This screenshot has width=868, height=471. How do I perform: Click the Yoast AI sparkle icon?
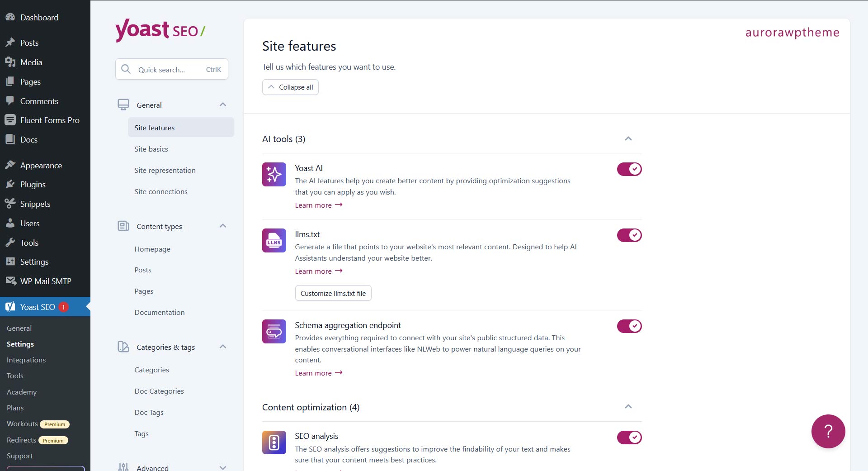click(x=274, y=174)
